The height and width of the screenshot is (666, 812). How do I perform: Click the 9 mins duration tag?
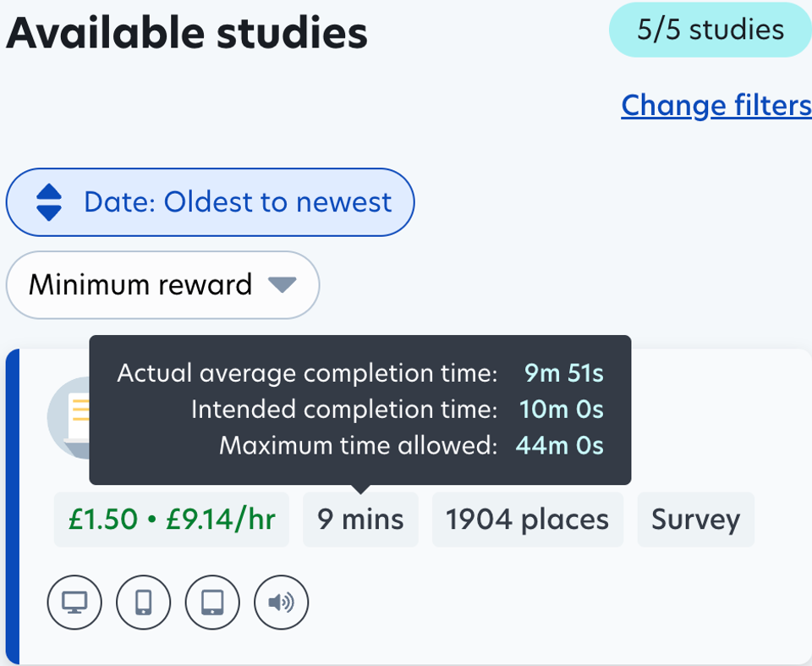click(x=360, y=520)
